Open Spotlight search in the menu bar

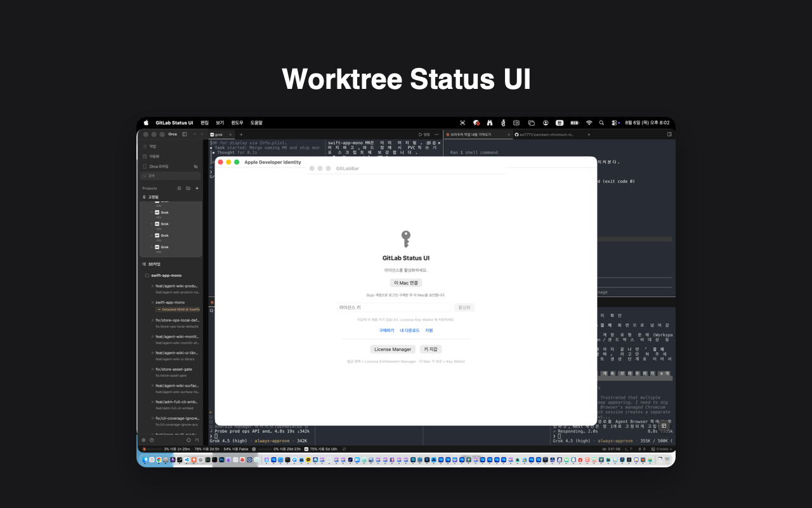tap(601, 123)
